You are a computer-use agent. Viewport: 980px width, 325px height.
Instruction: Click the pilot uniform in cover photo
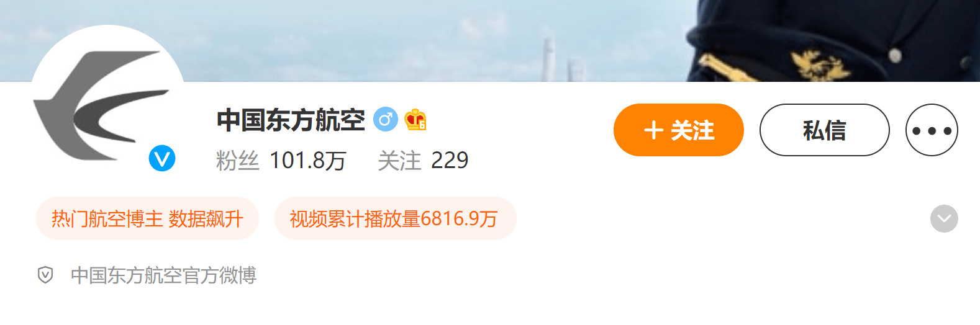[832, 40]
